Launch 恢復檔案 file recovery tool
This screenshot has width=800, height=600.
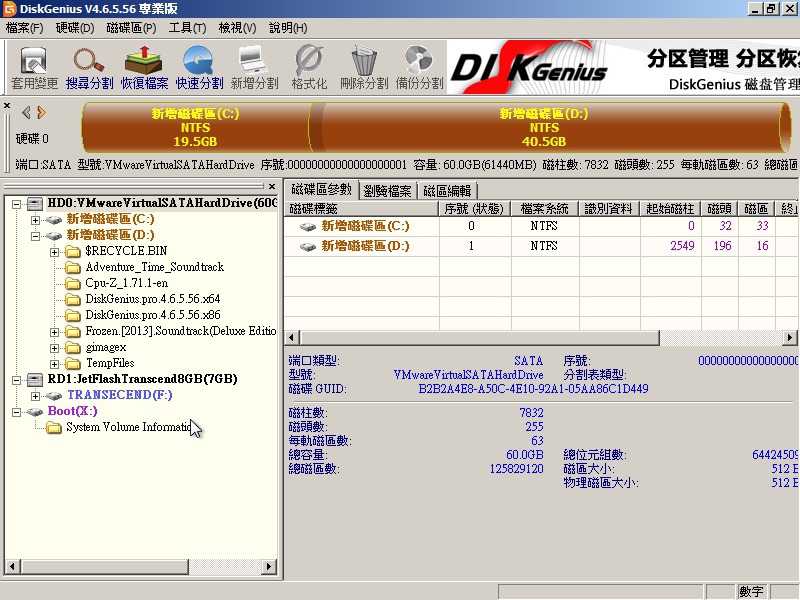[x=144, y=67]
